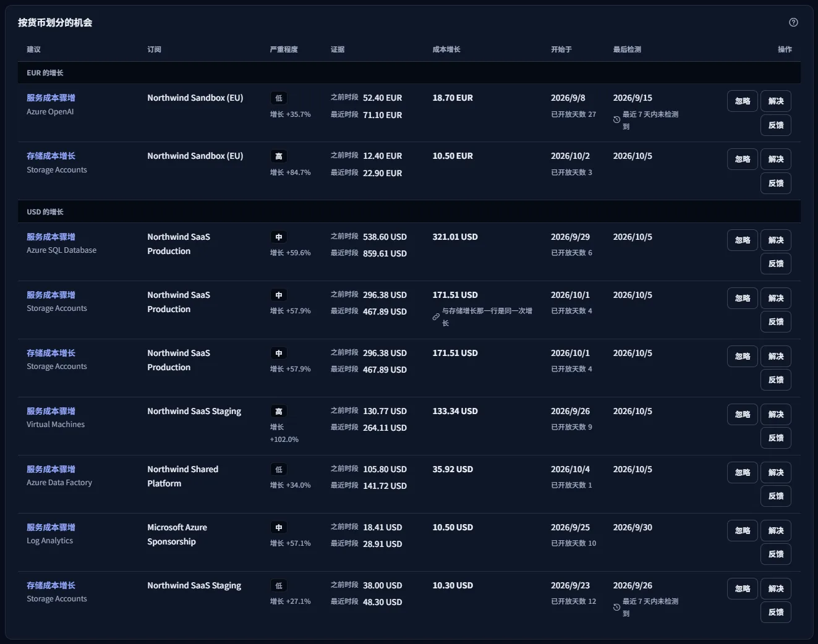818x644 pixels.
Task: Click 反馈 for the Azure OpenAI row
Action: pos(776,125)
